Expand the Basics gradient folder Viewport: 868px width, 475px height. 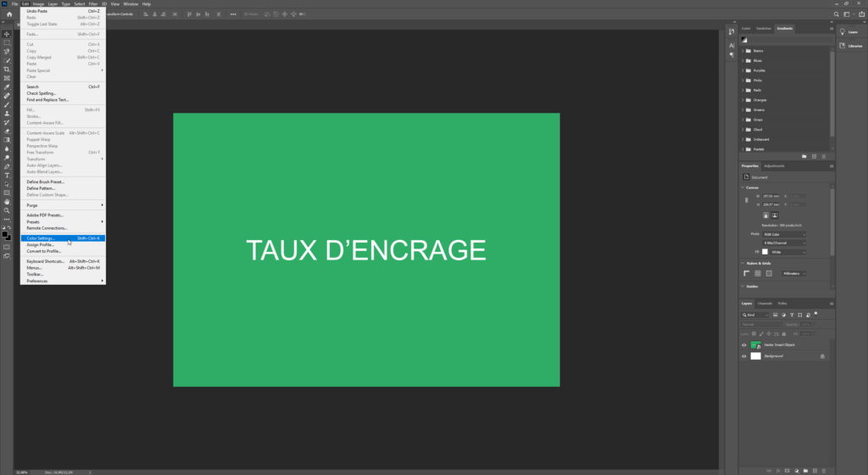pos(743,51)
